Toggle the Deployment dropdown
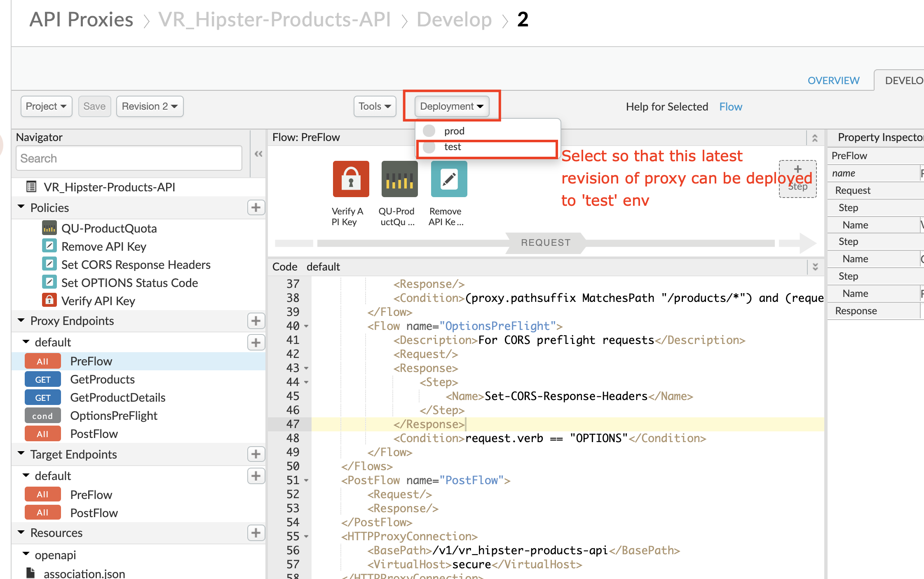924x579 pixels. (x=452, y=106)
